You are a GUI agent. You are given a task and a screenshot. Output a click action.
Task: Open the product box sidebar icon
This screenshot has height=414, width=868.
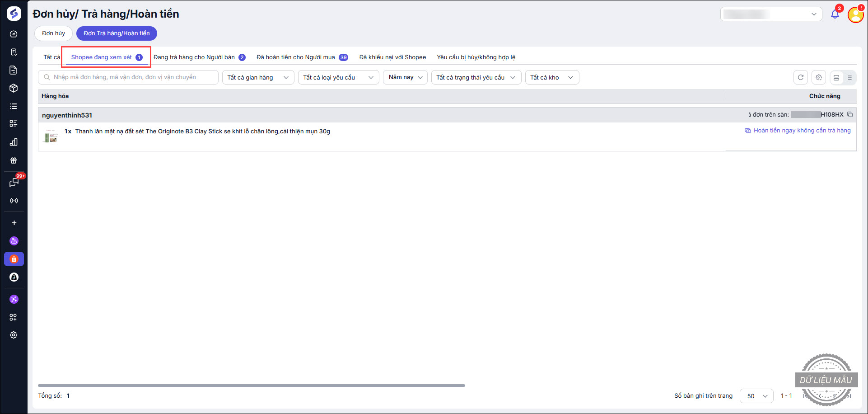(x=14, y=88)
